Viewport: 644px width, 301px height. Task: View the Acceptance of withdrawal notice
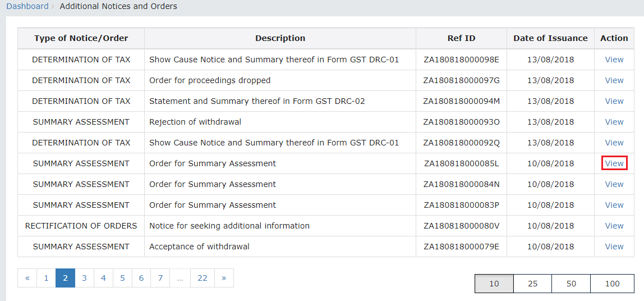(614, 247)
